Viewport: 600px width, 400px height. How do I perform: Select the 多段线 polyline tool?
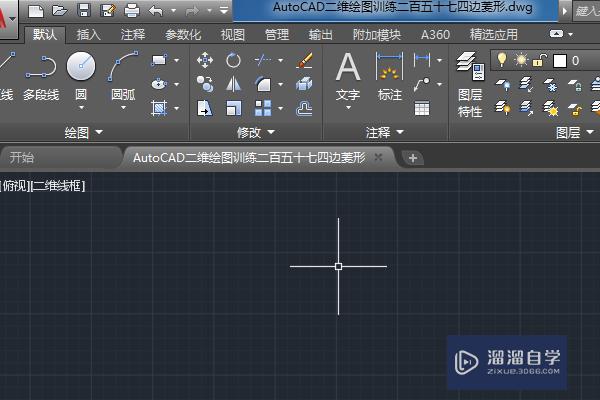pos(41,77)
